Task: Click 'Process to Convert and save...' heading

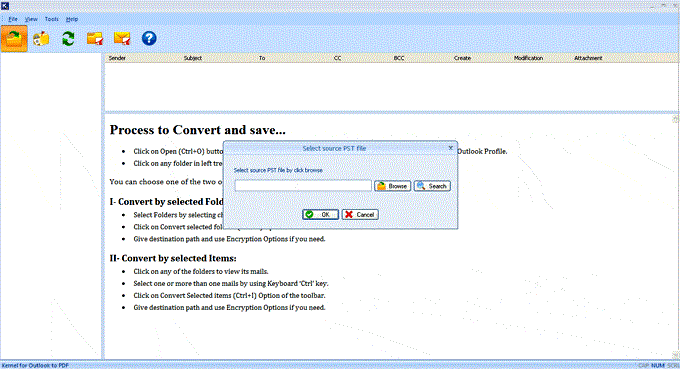Action: [198, 130]
